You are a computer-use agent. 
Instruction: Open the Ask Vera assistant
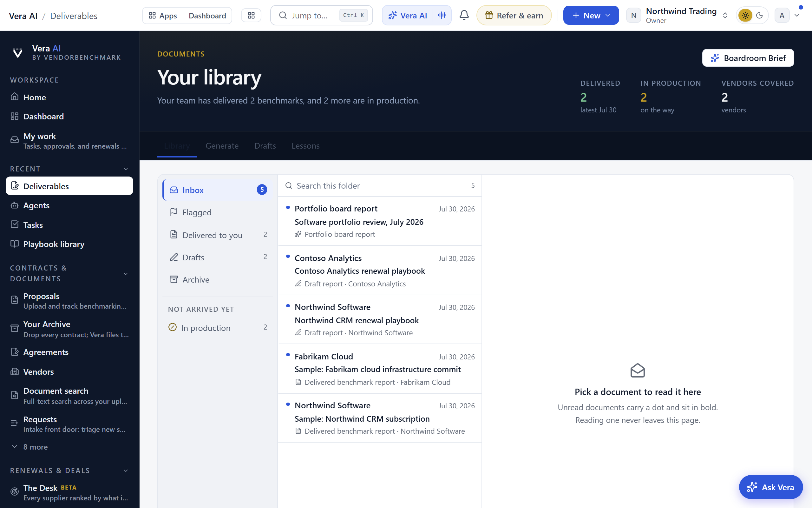point(771,487)
